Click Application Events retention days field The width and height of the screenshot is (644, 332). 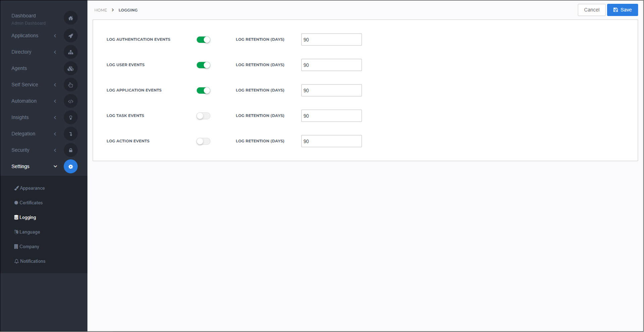point(331,91)
